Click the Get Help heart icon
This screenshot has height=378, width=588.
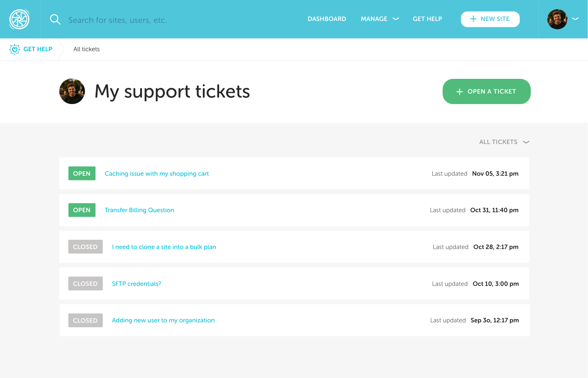tap(14, 49)
